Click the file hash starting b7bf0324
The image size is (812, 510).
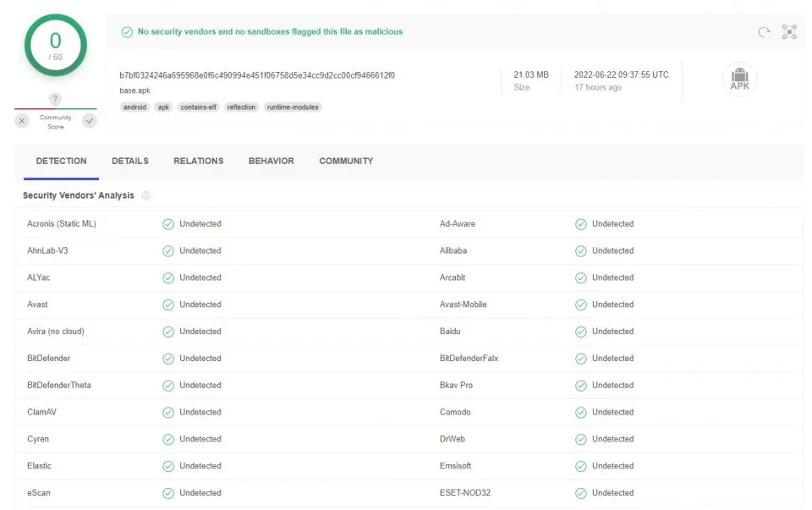tap(257, 75)
